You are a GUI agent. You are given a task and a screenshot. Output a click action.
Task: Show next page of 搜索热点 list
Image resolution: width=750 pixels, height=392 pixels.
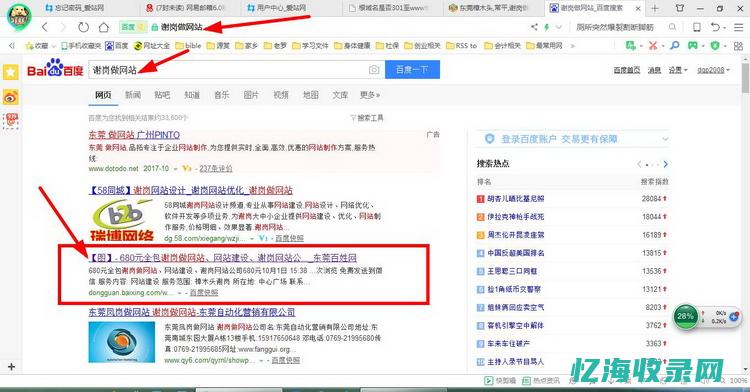click(665, 164)
